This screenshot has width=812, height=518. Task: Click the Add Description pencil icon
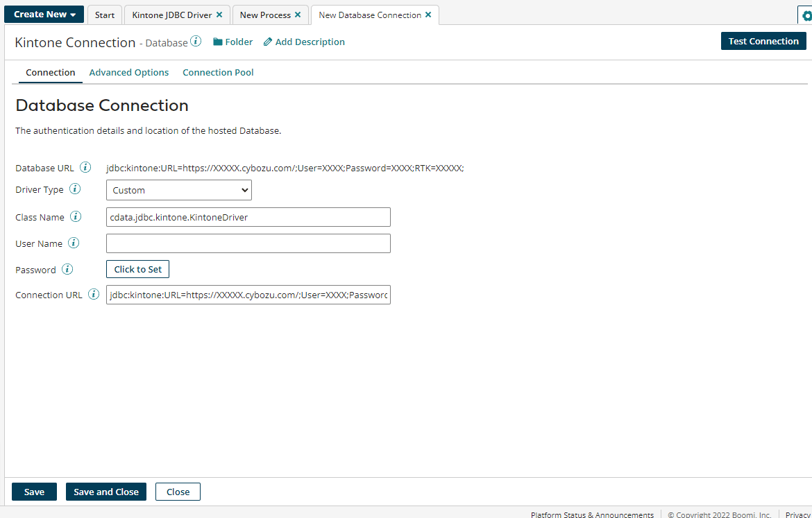click(267, 42)
